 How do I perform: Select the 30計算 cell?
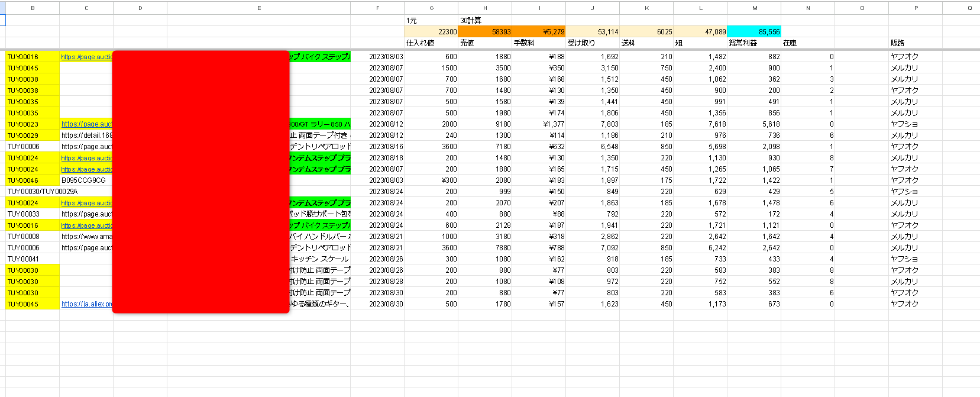(485, 21)
